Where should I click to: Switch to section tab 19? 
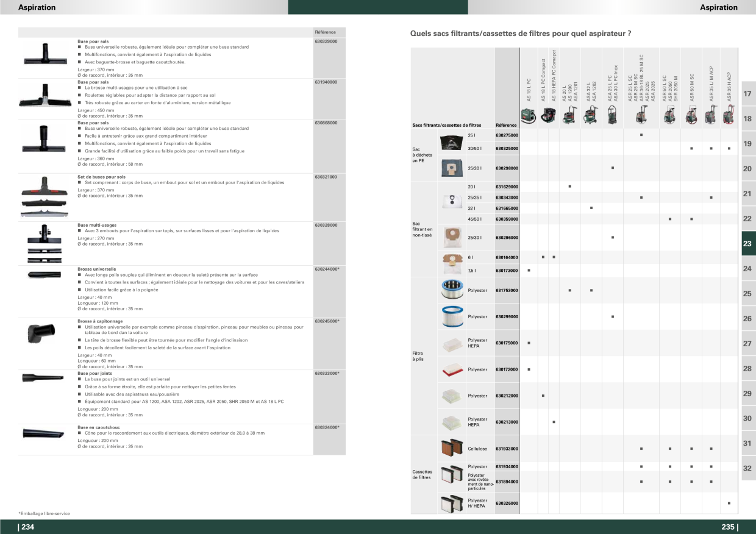point(747,144)
